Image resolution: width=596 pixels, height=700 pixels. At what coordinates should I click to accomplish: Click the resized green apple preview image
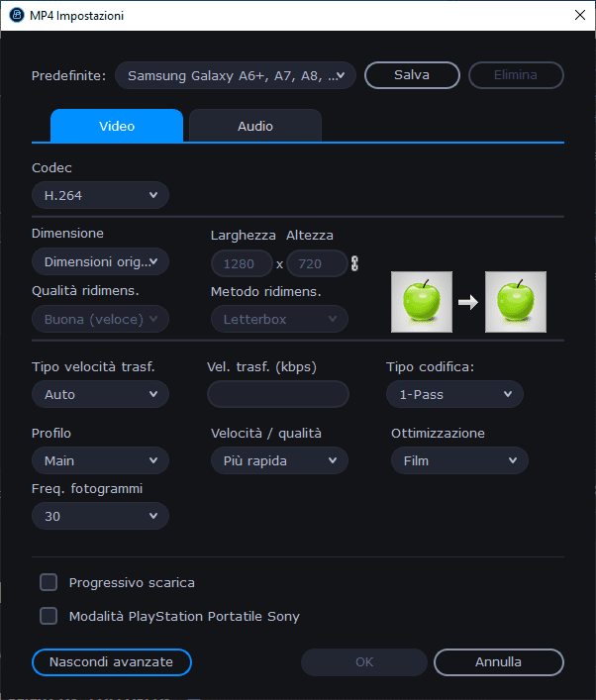point(516,301)
